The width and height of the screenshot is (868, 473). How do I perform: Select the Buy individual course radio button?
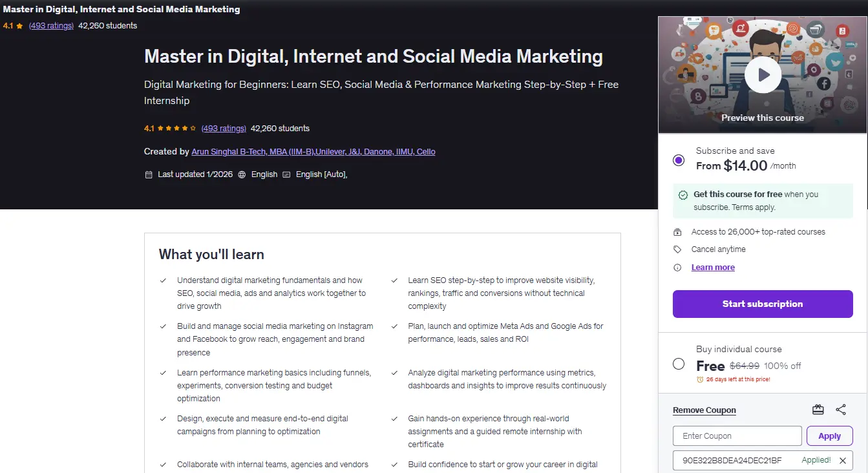(679, 364)
